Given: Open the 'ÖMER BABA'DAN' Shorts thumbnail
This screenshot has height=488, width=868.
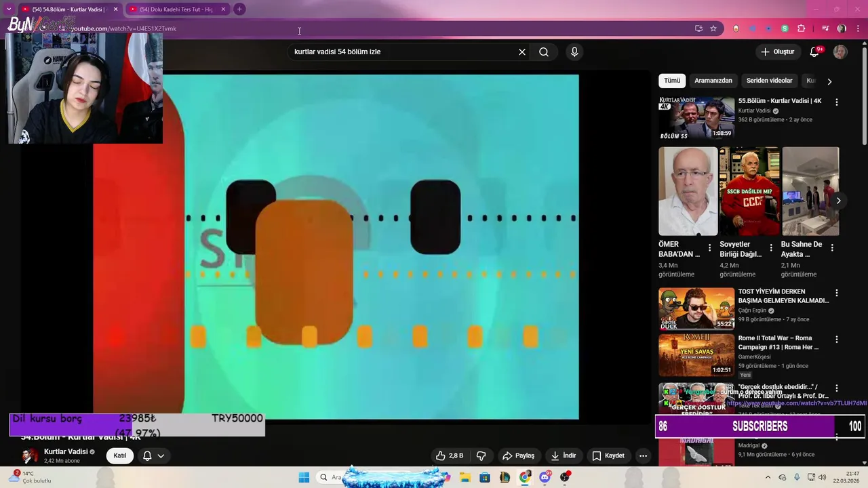Looking at the screenshot, I should pyautogui.click(x=688, y=191).
